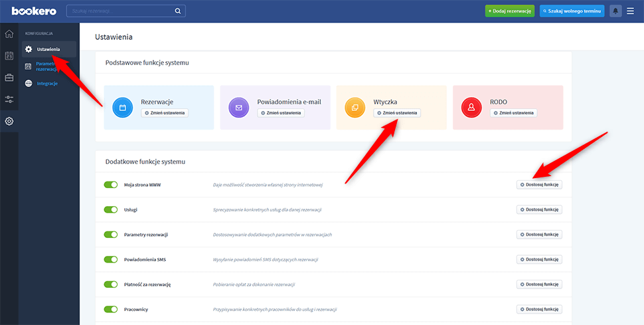Viewport: 644px width, 325px height.
Task: Click the Parametry rezerwacji calendar icon
Action: pos(29,66)
